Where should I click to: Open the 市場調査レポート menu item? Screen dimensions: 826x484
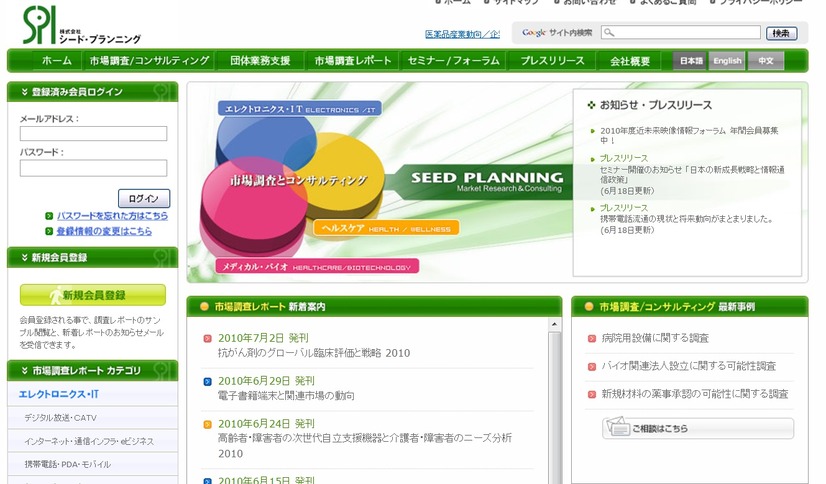(x=353, y=61)
